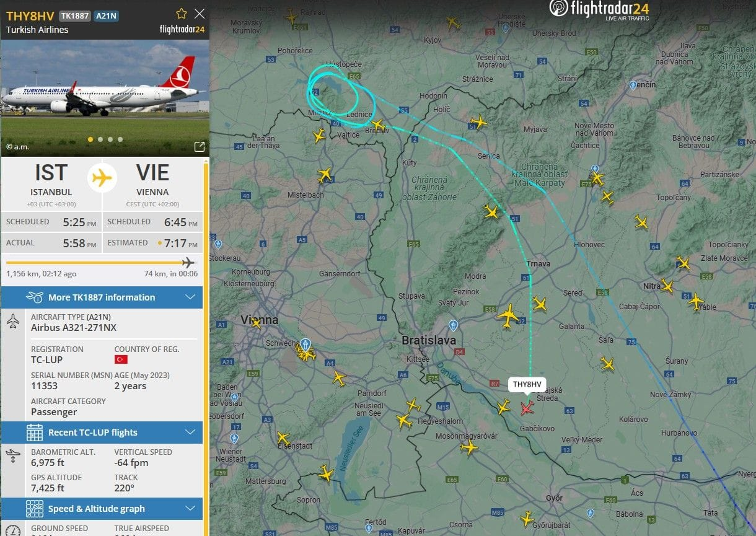Image resolution: width=756 pixels, height=536 pixels.
Task: Open flightradar24 logo link on map
Action: (x=599, y=10)
